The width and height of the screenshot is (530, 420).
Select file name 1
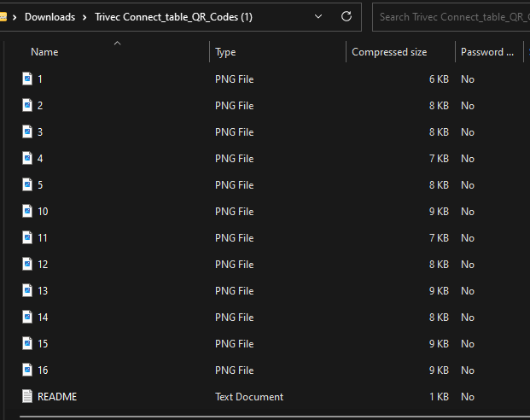coord(40,79)
